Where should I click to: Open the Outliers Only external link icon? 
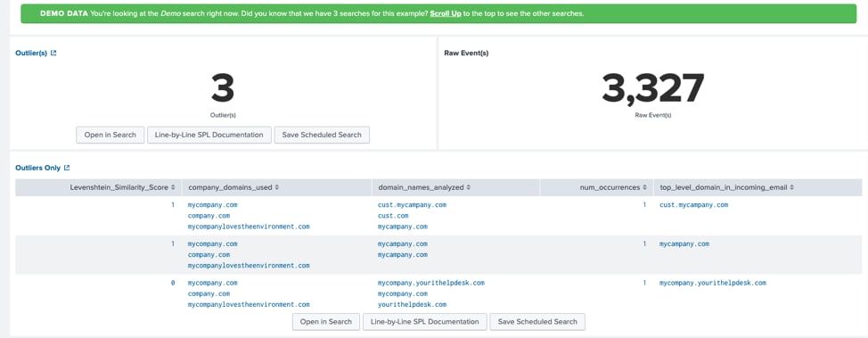[67, 168]
